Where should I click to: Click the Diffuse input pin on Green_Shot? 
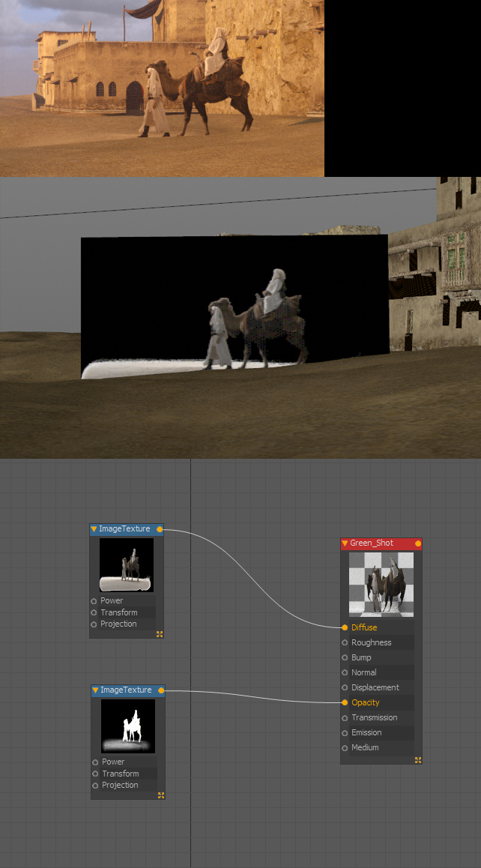345,627
